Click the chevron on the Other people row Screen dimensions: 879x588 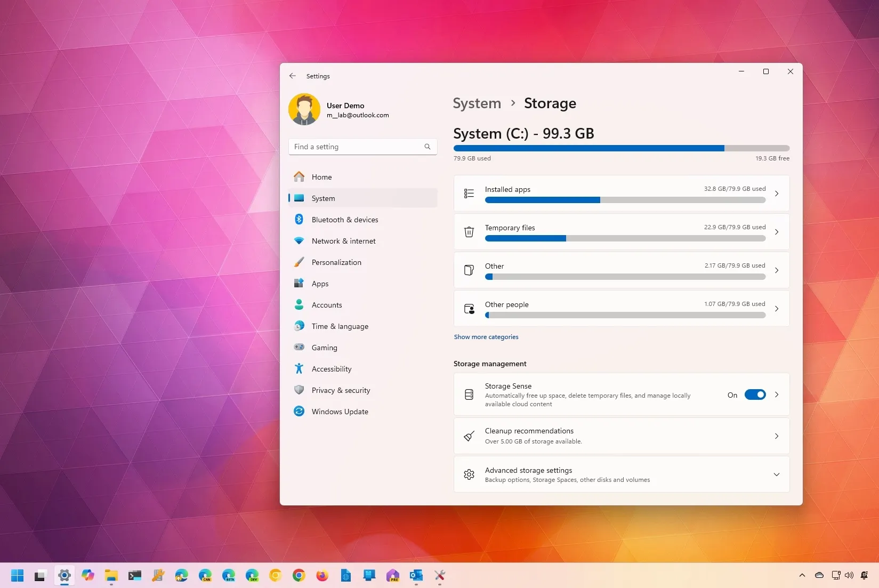[x=777, y=309]
